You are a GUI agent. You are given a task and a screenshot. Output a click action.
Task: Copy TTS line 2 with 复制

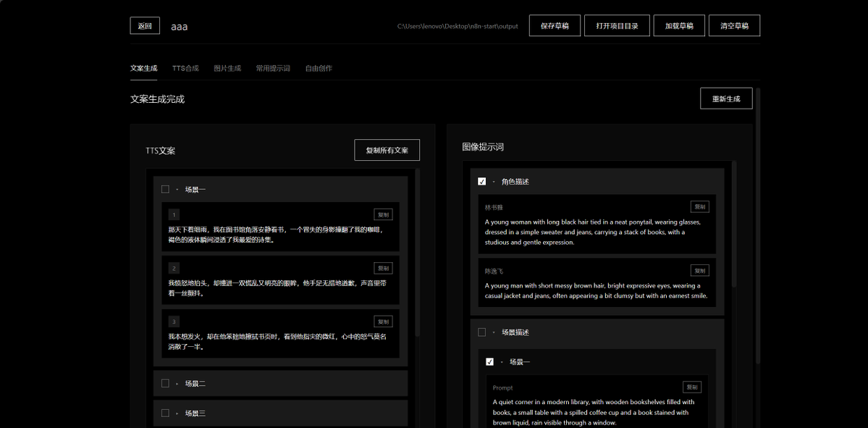coord(383,268)
